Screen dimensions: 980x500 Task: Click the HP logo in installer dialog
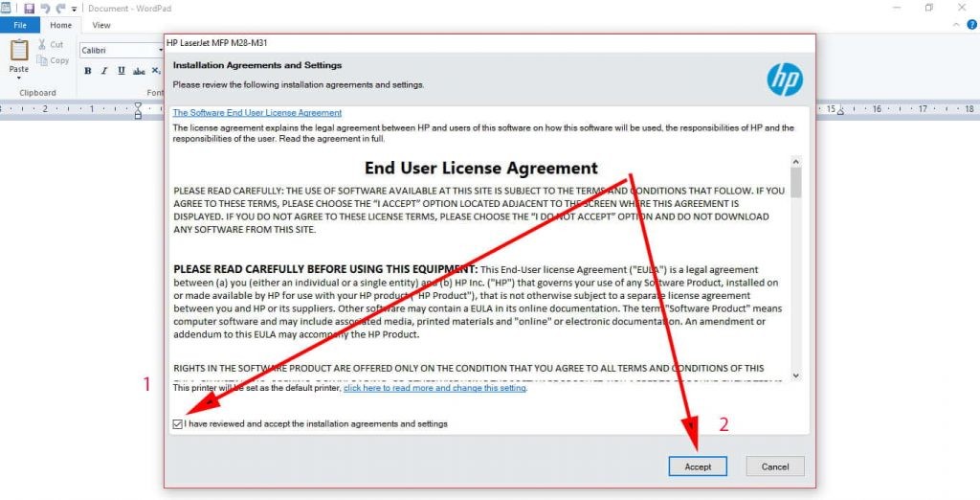pos(785,79)
